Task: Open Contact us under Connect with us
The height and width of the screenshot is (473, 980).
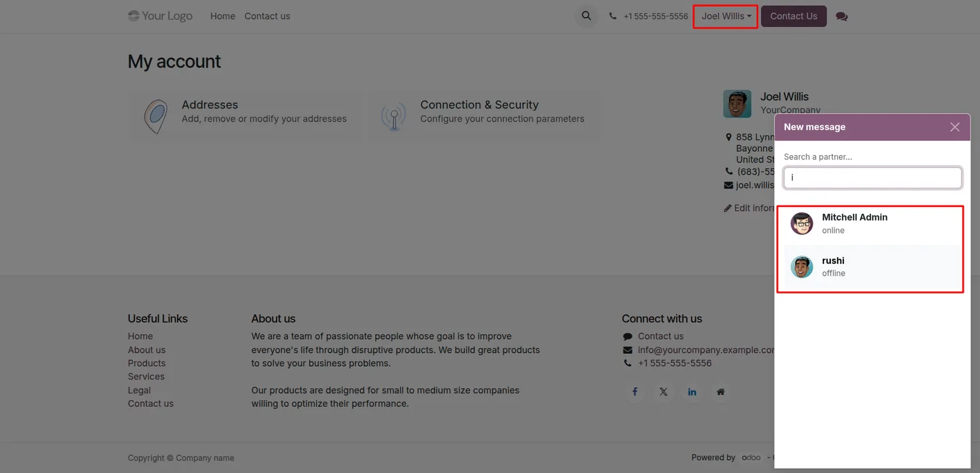Action: click(661, 336)
